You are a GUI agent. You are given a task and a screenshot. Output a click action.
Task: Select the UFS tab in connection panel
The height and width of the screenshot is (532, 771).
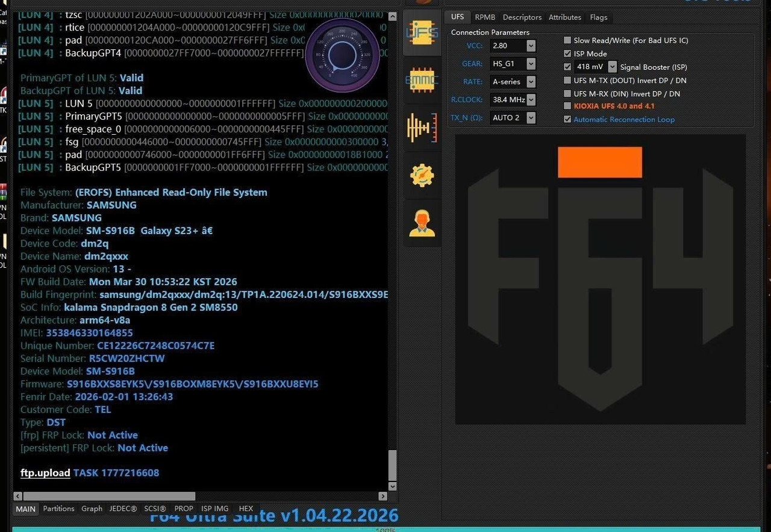(x=458, y=17)
